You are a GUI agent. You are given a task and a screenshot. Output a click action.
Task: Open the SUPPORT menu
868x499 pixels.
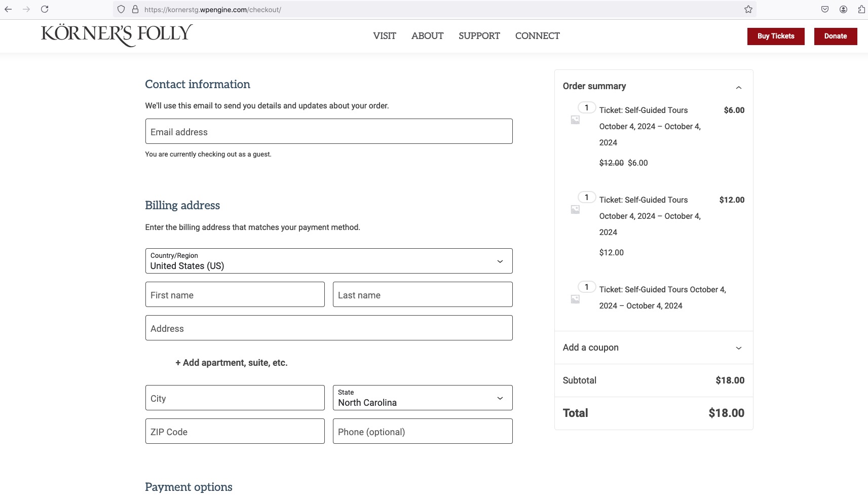pyautogui.click(x=479, y=36)
